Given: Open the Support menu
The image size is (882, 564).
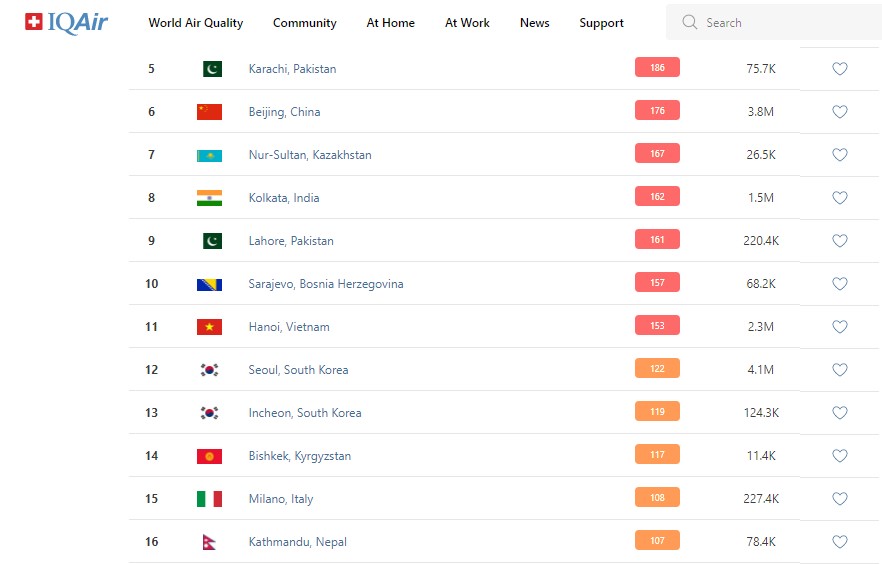Looking at the screenshot, I should [x=601, y=23].
